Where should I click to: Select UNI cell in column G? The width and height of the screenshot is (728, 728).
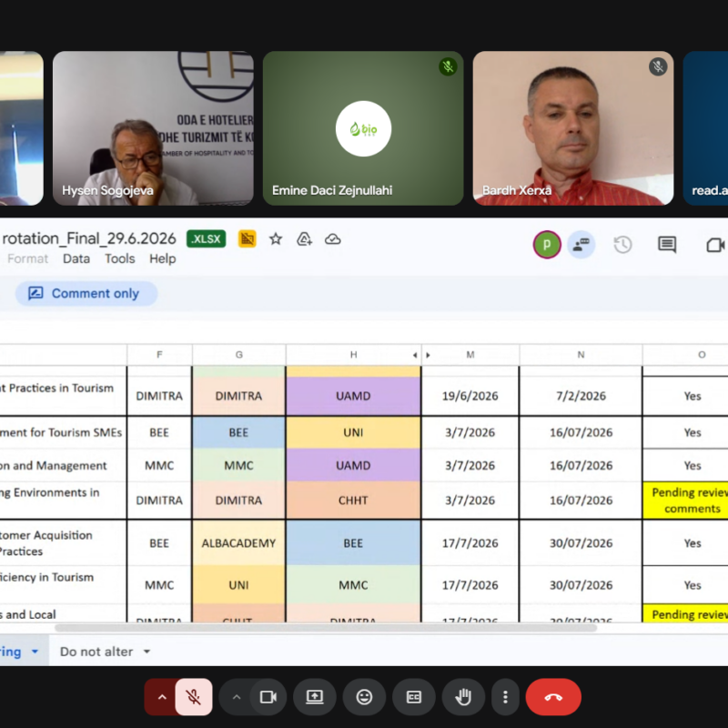[238, 584]
